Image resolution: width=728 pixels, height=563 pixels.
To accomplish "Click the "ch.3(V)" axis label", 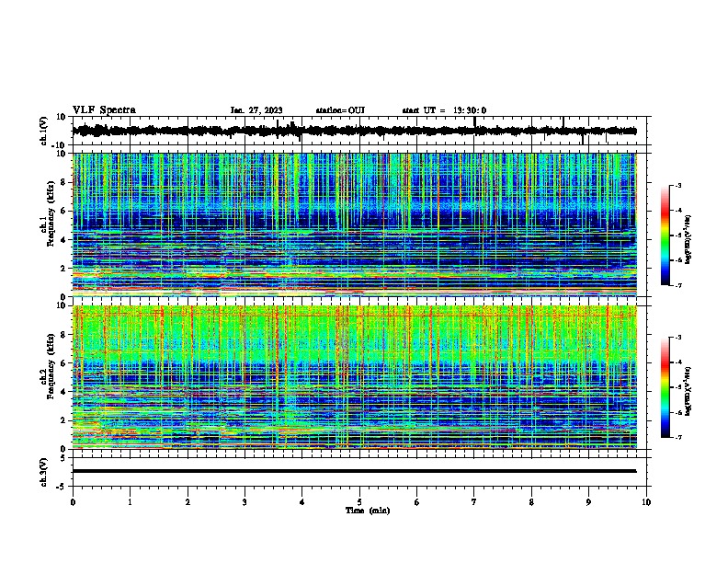I will 44,472.
